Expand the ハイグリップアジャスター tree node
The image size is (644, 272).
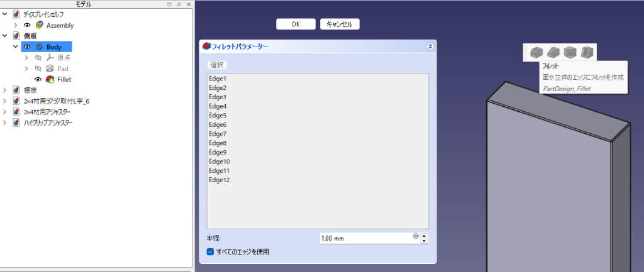click(5, 122)
